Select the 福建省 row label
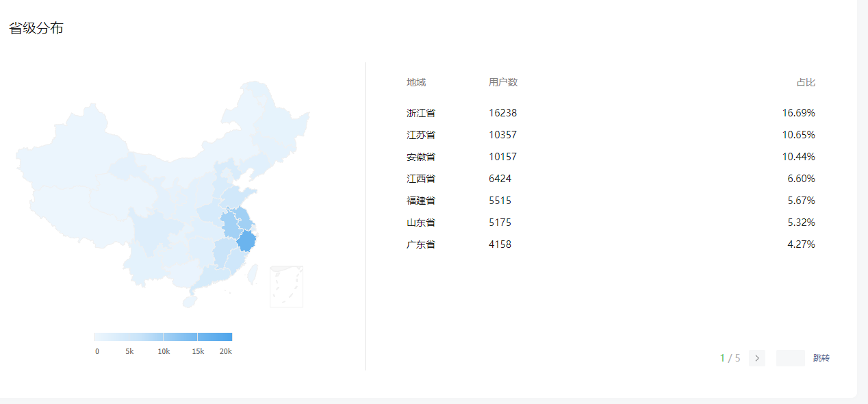Image resolution: width=868 pixels, height=404 pixels. (x=421, y=201)
